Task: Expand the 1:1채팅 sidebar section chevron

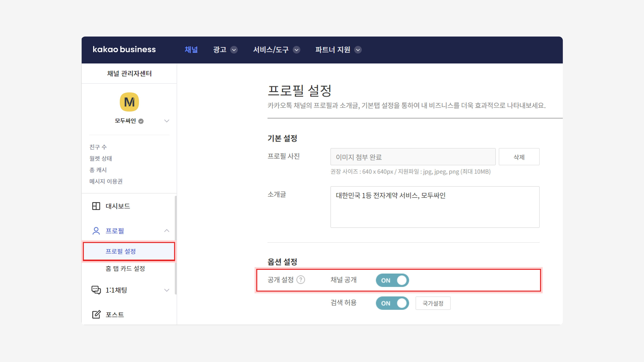Action: [167, 290]
